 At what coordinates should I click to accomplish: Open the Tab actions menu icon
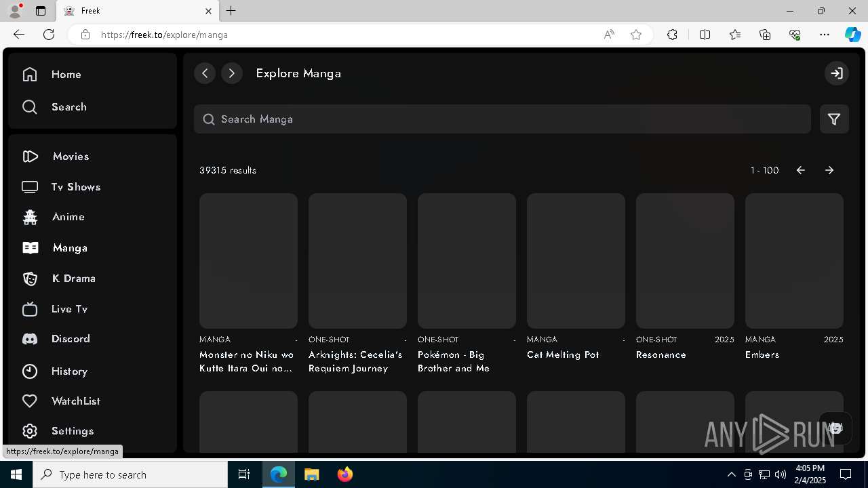click(x=41, y=11)
